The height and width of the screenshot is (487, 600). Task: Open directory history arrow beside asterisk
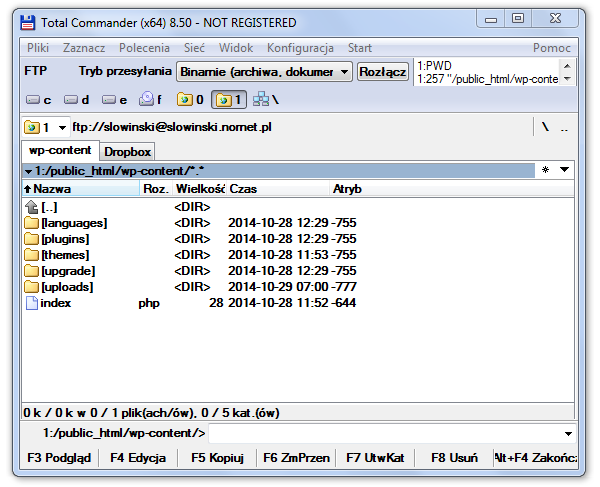click(x=564, y=169)
